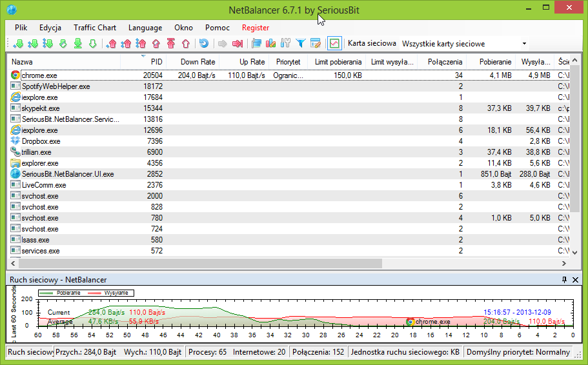Image resolution: width=588 pixels, height=365 pixels.
Task: Set low upload priority with single-dot red arrow
Action: pos(111,43)
